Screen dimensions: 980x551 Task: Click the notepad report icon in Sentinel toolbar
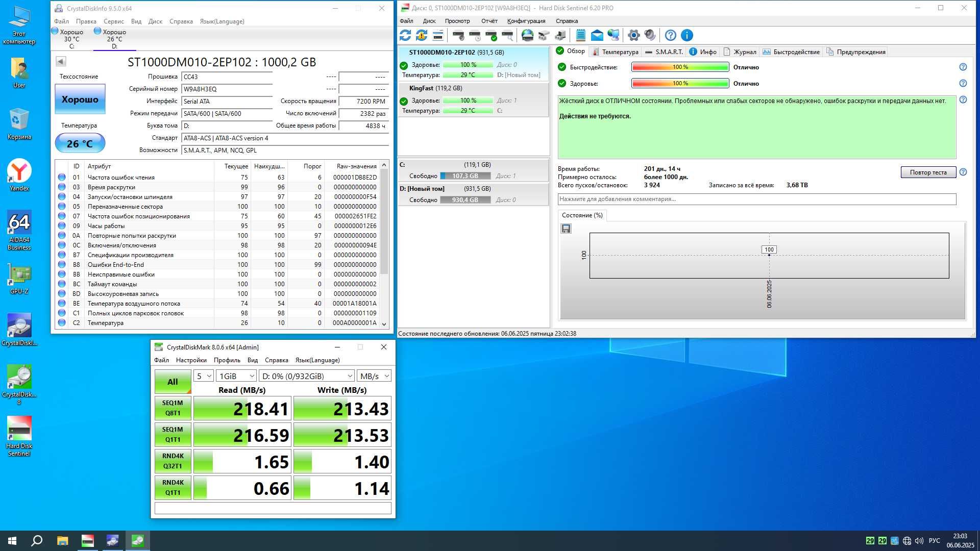coord(581,35)
